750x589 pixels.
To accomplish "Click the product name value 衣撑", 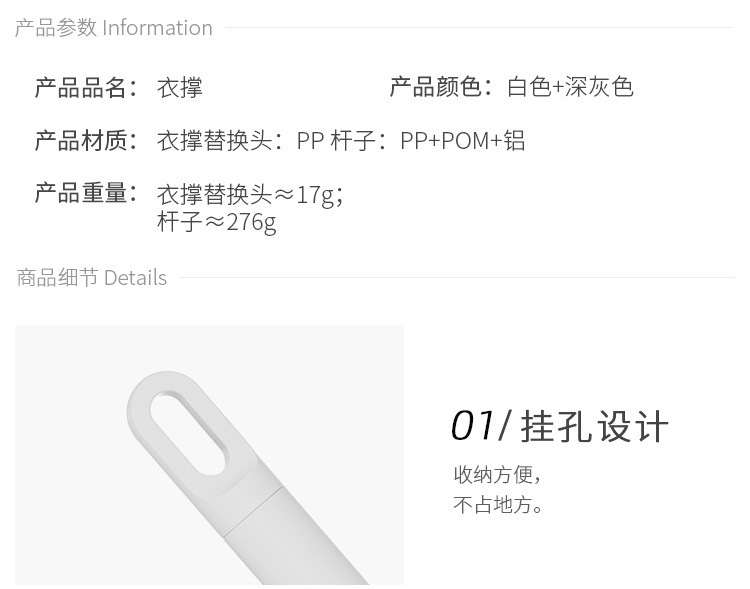I will 180,88.
